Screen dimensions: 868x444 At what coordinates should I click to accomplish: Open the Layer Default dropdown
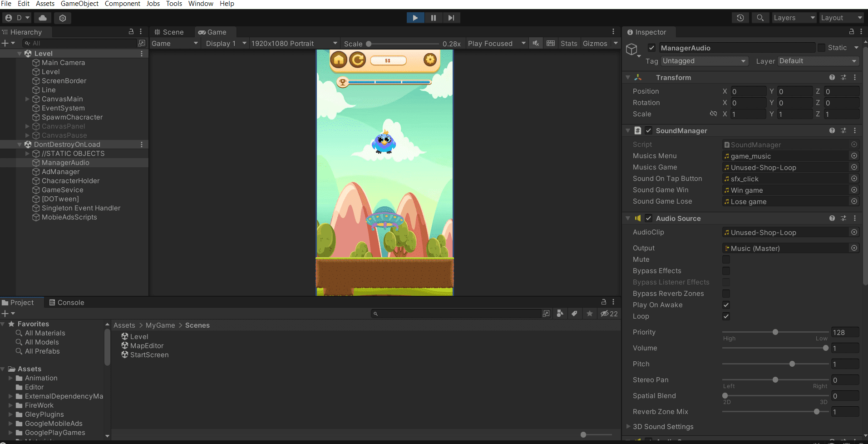click(x=818, y=61)
